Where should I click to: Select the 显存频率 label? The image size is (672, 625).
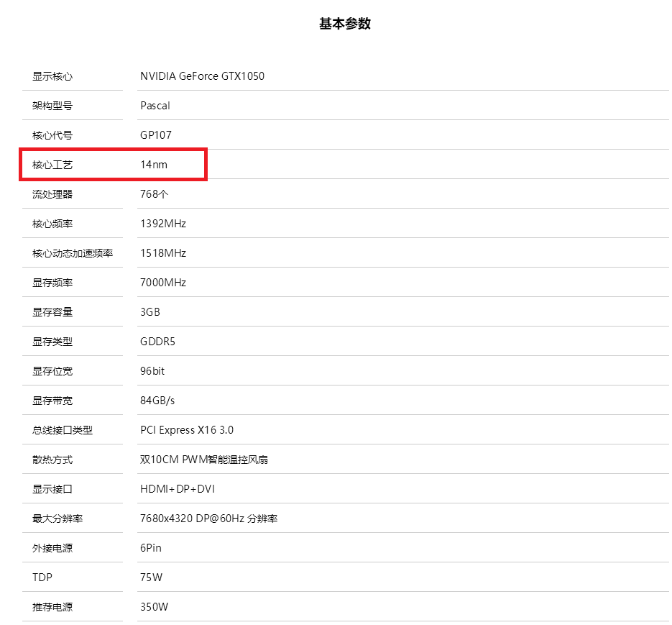(x=52, y=283)
